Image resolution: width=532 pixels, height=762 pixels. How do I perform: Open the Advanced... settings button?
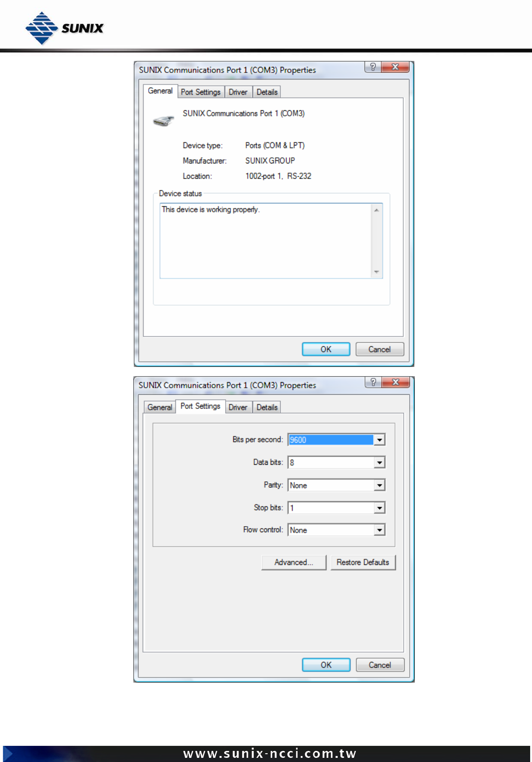[294, 562]
